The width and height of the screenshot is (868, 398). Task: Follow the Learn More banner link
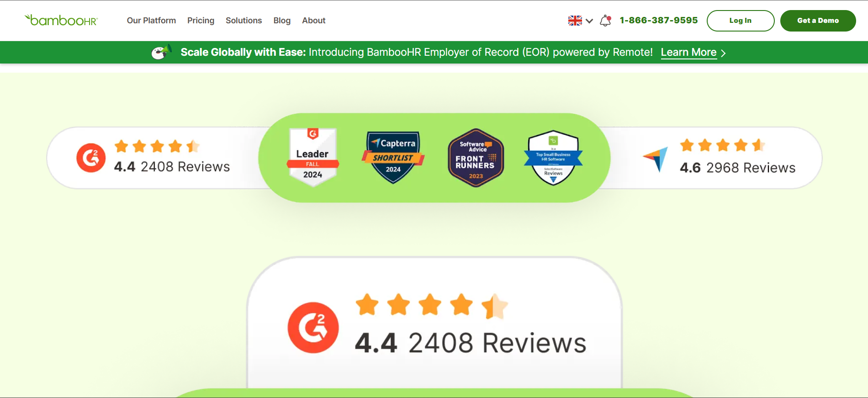[x=688, y=53]
